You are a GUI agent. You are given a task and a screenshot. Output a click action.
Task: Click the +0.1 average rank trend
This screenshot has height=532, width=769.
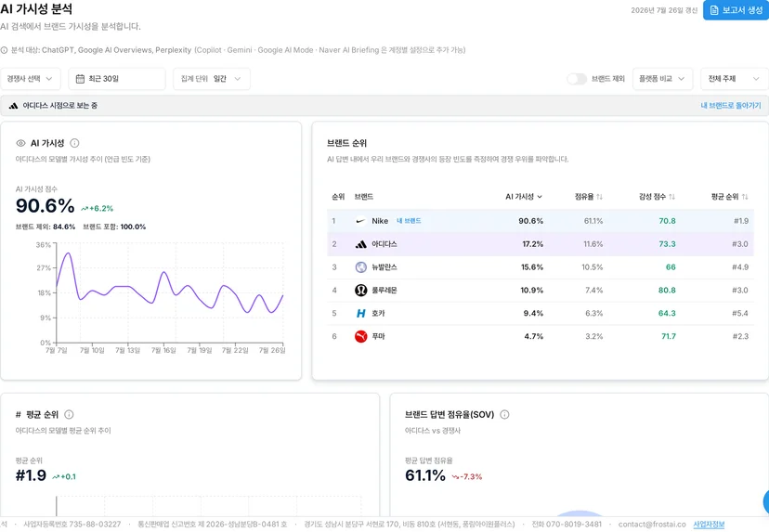[x=64, y=476]
